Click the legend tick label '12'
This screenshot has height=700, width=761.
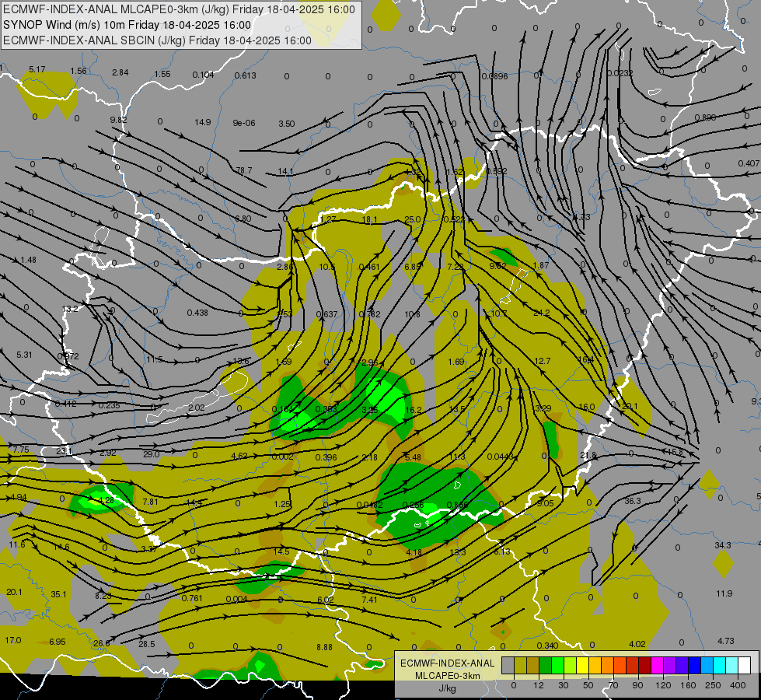point(539,685)
